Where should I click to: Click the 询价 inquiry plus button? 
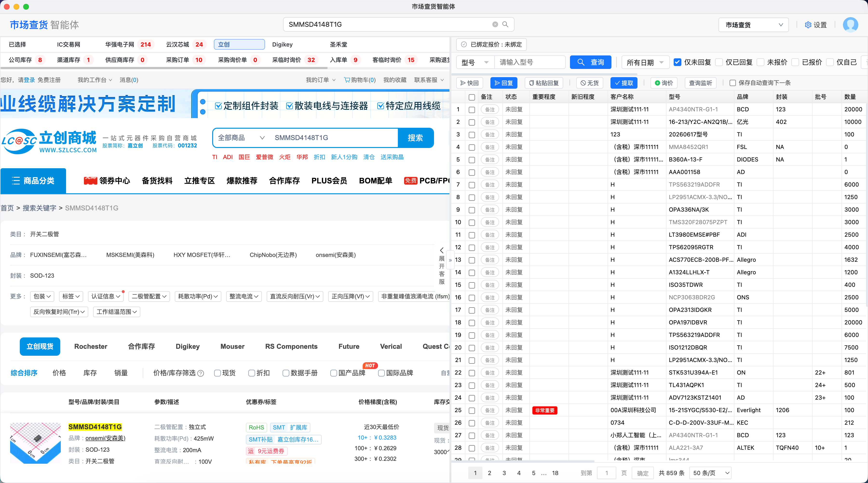(x=664, y=83)
